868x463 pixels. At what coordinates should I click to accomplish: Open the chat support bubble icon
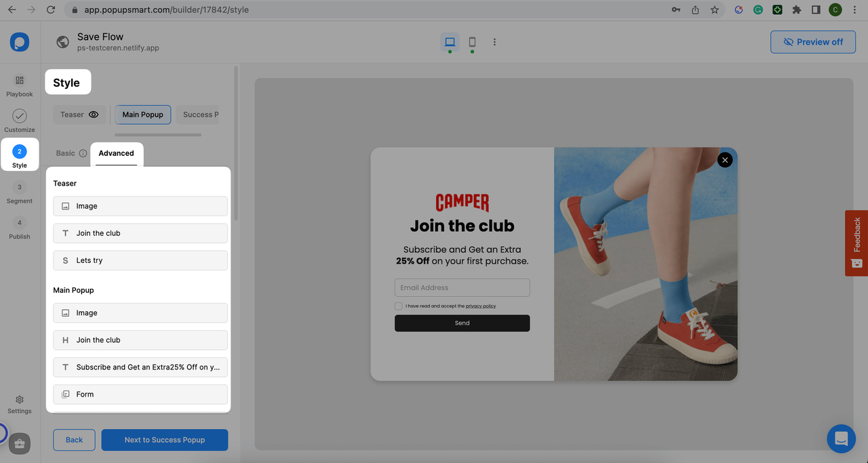(x=841, y=439)
